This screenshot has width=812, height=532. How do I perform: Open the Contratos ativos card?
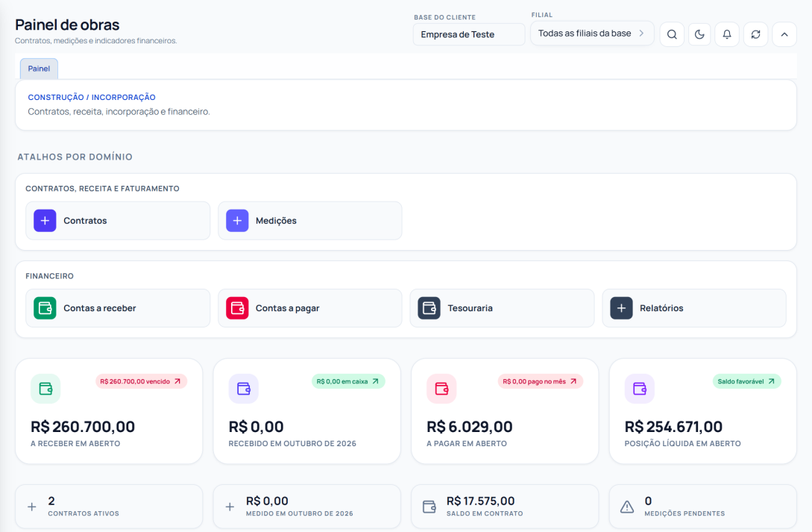pos(109,507)
